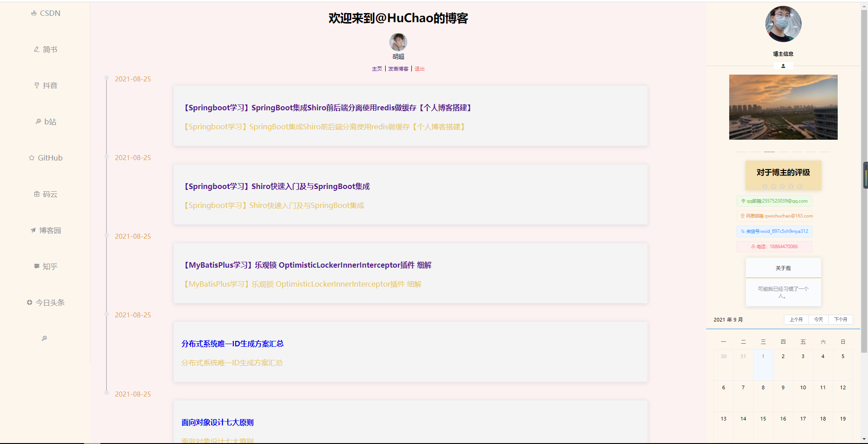Click the qq邮箱 contact badge
The width and height of the screenshot is (868, 444).
[774, 201]
